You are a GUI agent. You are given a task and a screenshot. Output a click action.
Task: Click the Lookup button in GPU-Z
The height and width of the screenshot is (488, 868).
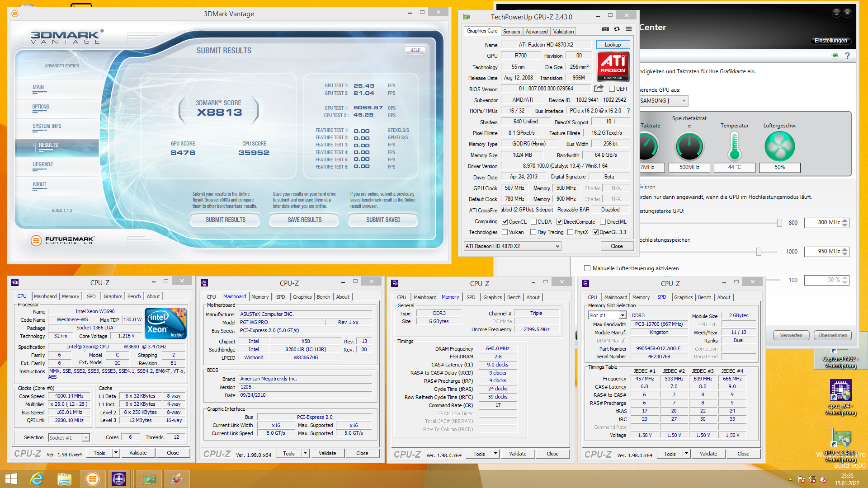(613, 45)
